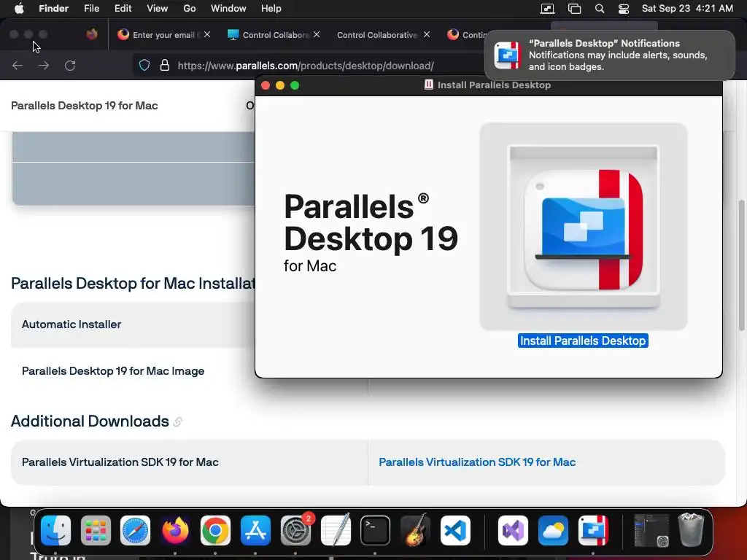The image size is (747, 560).
Task: Open Firefox from the Dock
Action: point(175,531)
